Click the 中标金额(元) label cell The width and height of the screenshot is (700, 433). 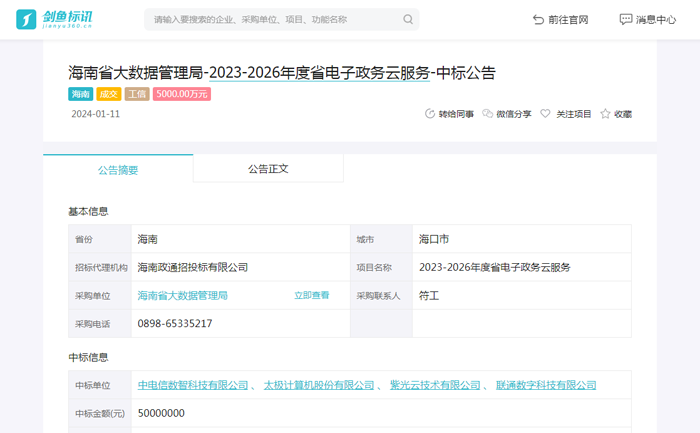pyautogui.click(x=100, y=414)
